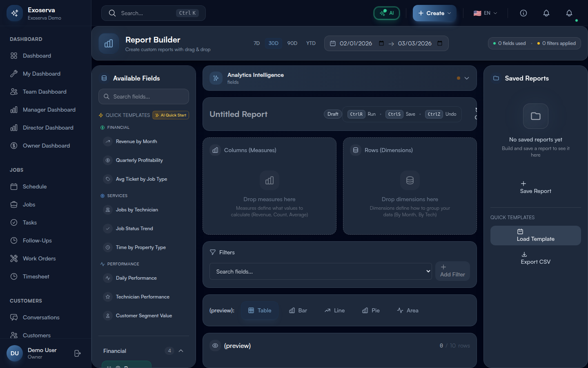Screen dimensions: 588x368
Task: Click the Analytics Intelligence sparkle icon
Action: (216, 78)
